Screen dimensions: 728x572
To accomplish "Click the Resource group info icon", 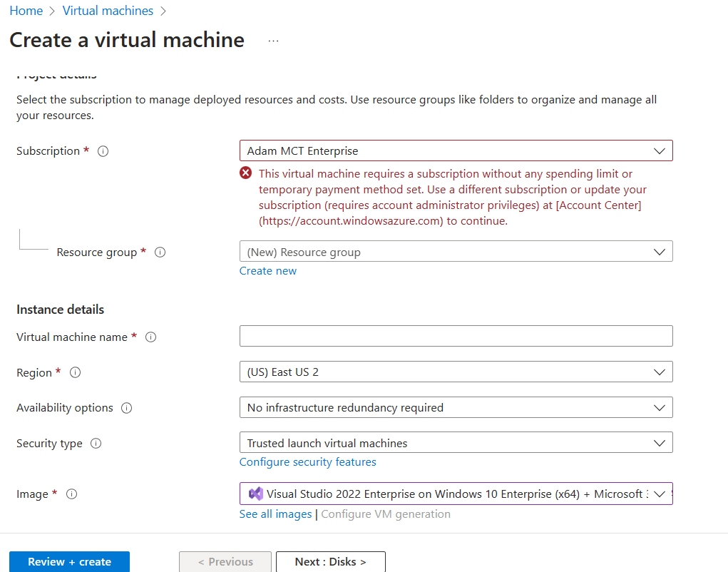I will [160, 252].
